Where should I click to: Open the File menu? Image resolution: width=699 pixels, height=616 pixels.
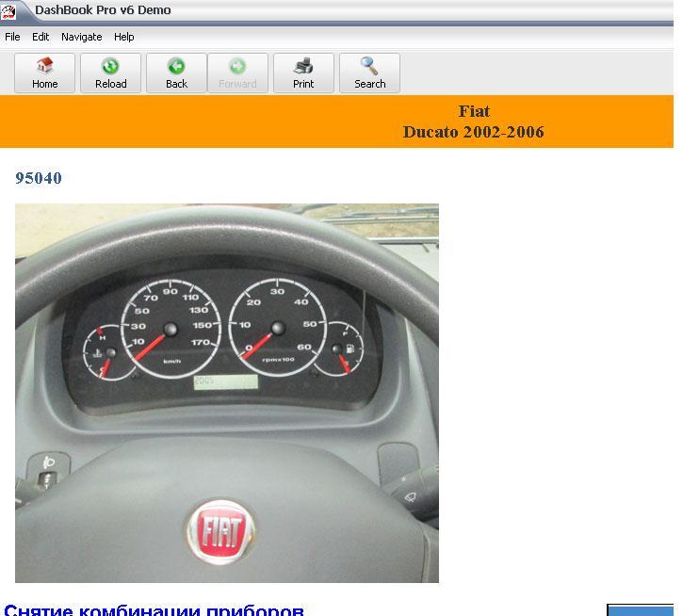click(12, 37)
